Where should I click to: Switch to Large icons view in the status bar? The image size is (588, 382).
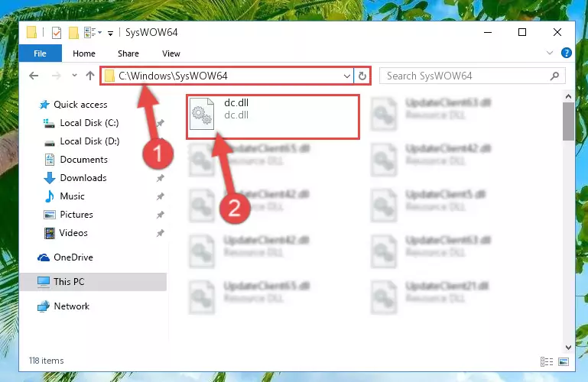pos(564,361)
